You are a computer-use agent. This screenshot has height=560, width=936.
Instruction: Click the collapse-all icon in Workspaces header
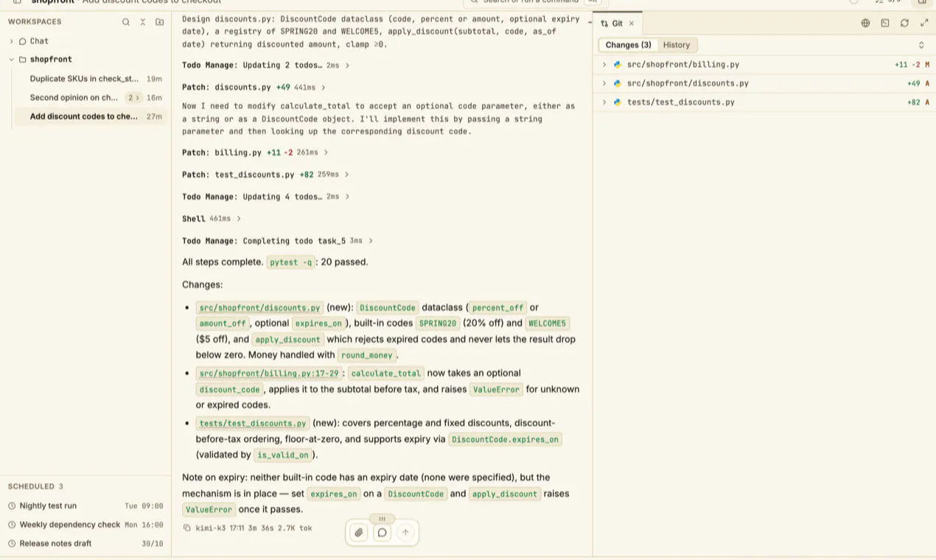(x=143, y=22)
